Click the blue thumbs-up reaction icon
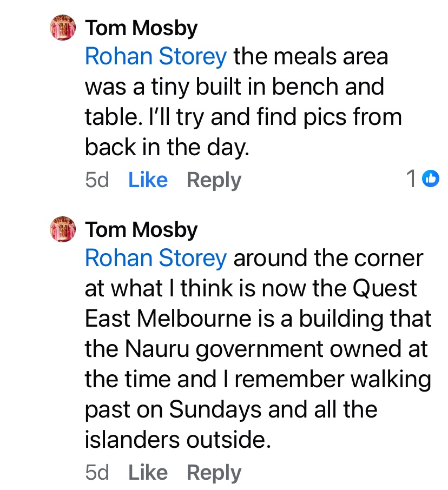This screenshot has width=448, height=490. pyautogui.click(x=431, y=178)
